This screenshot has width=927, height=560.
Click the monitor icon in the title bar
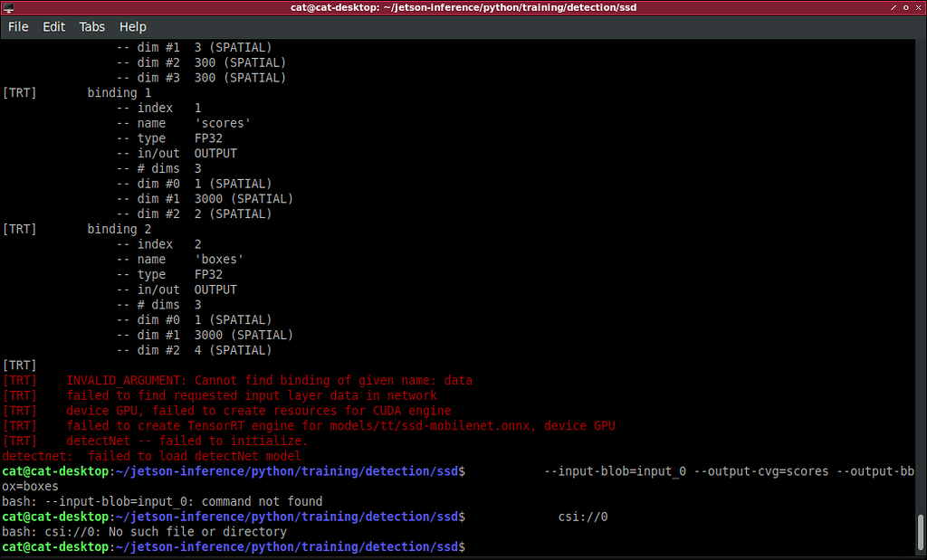[x=10, y=7]
